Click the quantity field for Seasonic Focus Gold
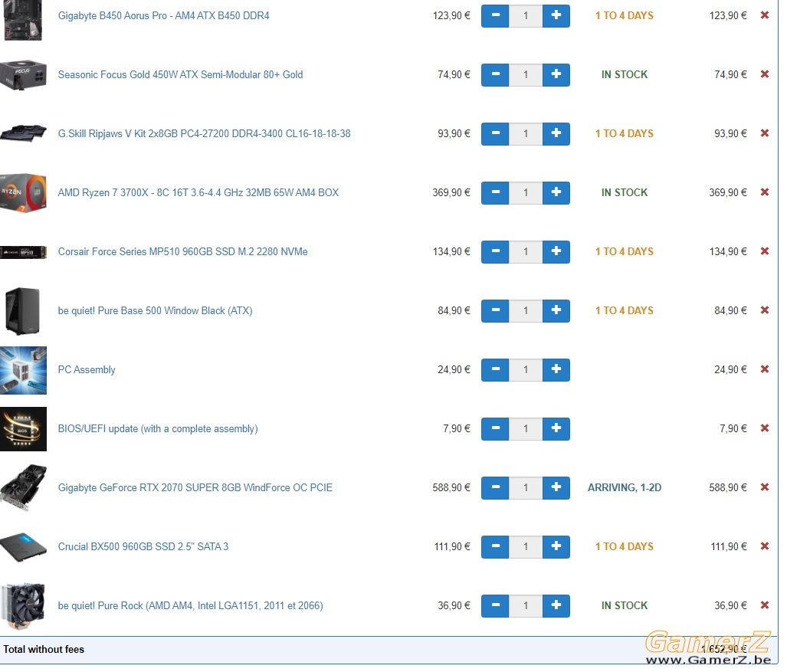 (526, 75)
